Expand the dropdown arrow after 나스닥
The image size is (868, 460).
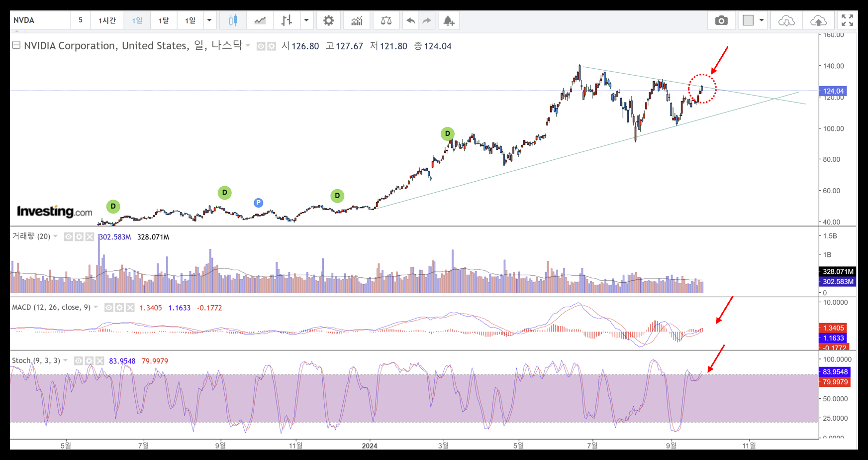click(248, 46)
